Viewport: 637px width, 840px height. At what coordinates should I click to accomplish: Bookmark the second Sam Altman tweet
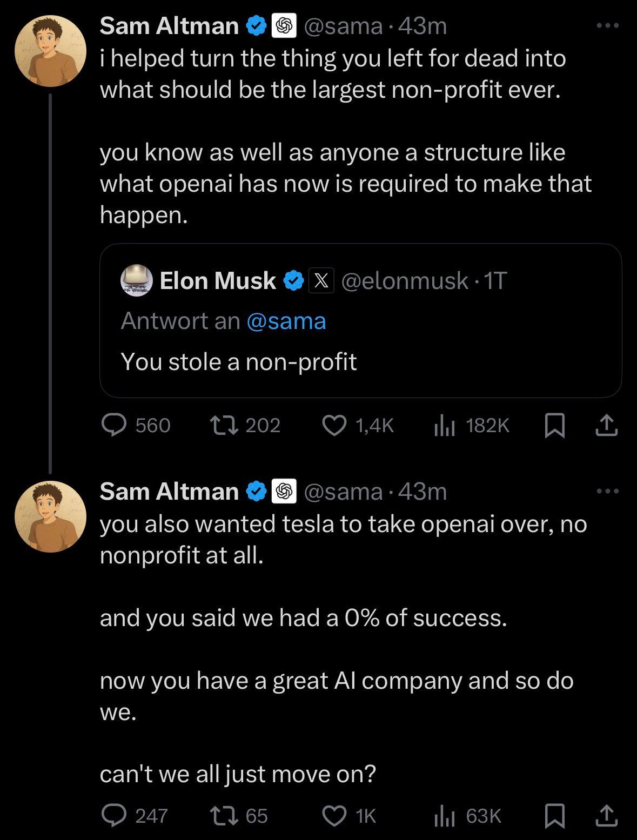(x=555, y=816)
